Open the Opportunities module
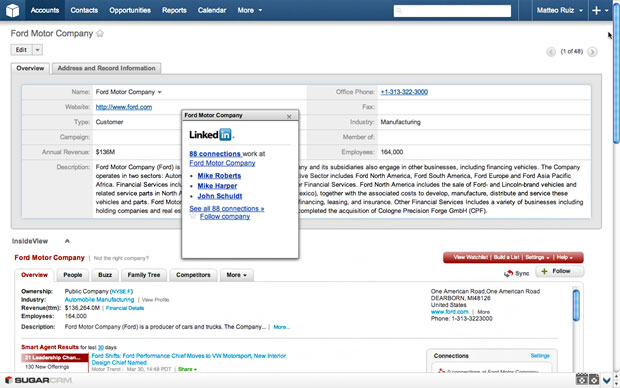Screen dimensions: 620x388 point(130,10)
